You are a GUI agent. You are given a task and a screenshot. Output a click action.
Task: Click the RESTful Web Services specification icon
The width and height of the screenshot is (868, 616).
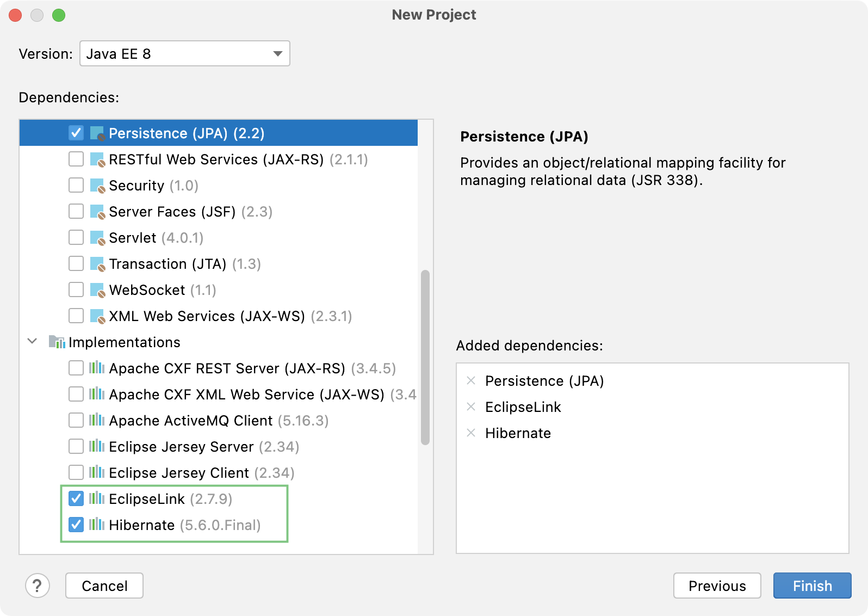pyautogui.click(x=97, y=159)
